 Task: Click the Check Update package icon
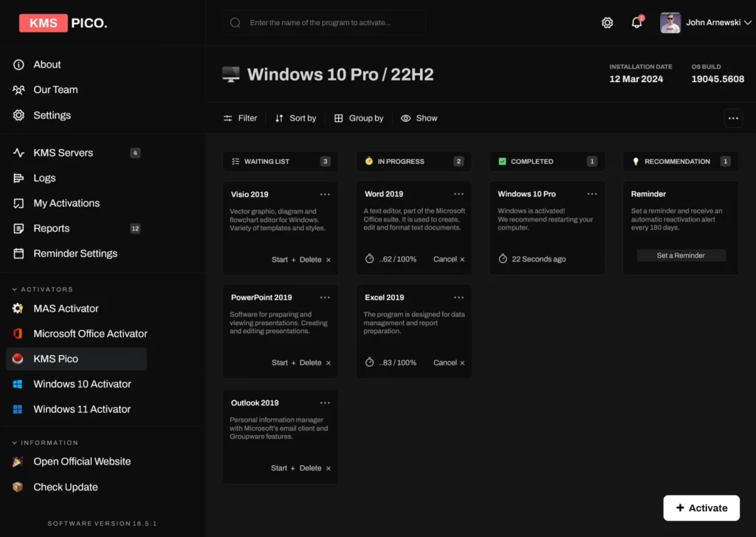(x=18, y=488)
